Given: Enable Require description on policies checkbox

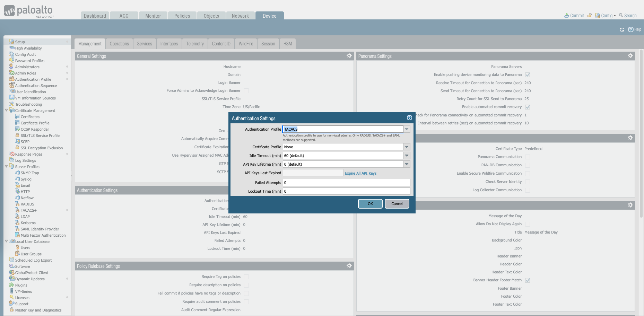Looking at the screenshot, I should [x=246, y=285].
